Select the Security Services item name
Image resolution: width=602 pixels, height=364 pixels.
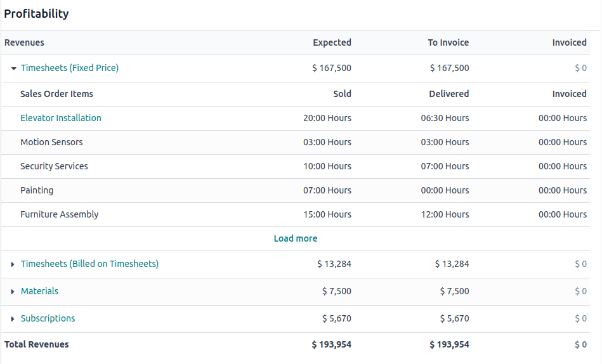(54, 166)
